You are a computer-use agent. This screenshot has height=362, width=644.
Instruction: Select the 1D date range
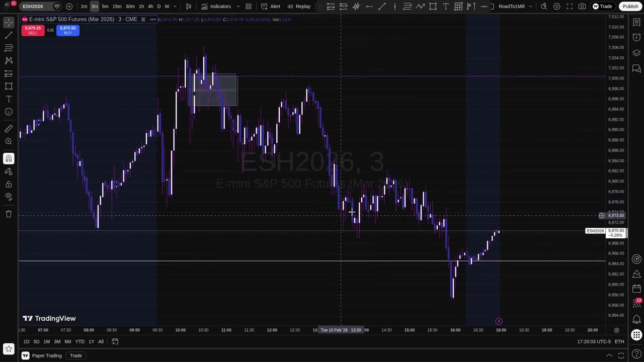[26, 342]
